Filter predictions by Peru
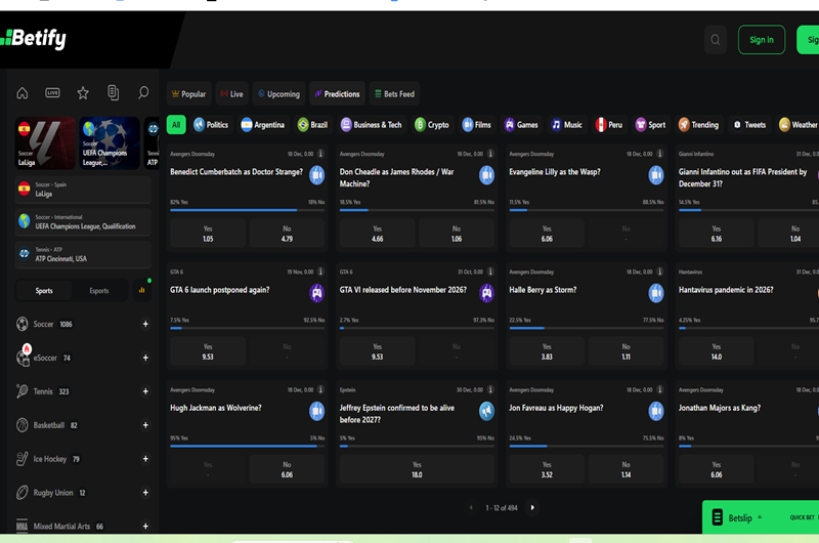The height and width of the screenshot is (543, 819). coord(609,125)
